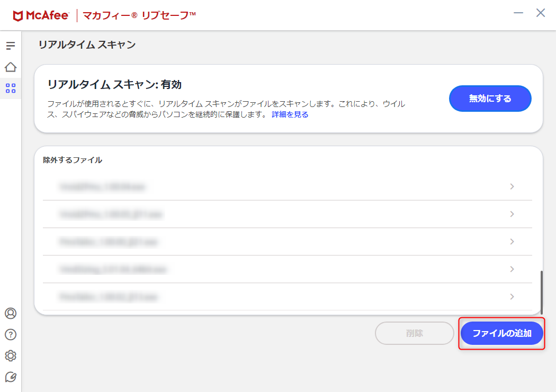Minimize the McAfee window
556x392 pixels.
point(518,13)
